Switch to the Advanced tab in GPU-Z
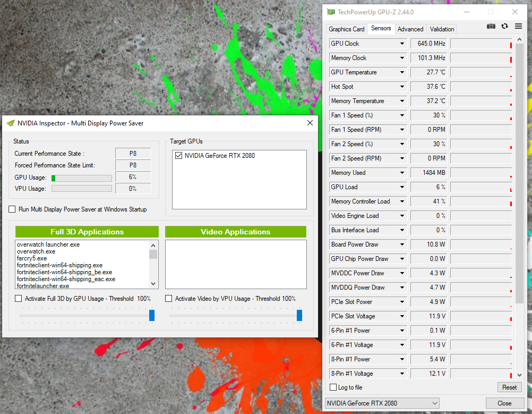 410,29
